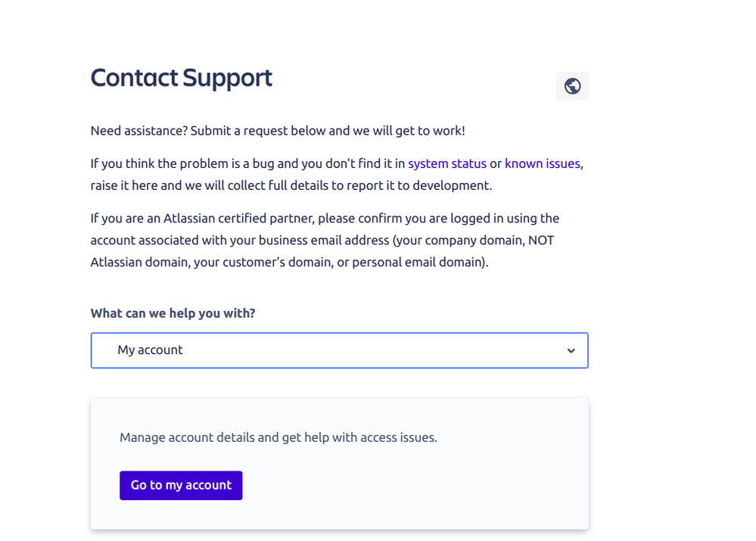Open the globe language selector icon

point(572,86)
